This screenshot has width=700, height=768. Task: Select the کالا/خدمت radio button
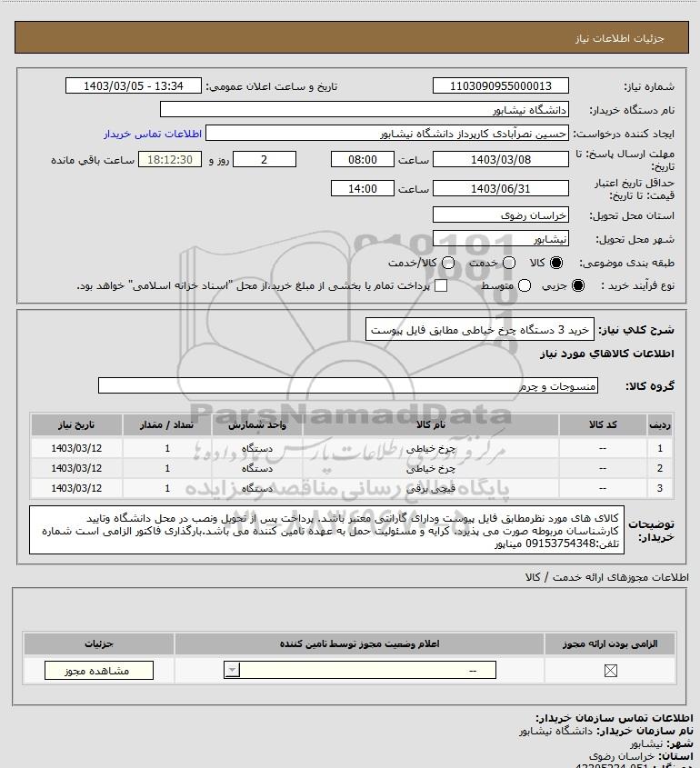(447, 263)
